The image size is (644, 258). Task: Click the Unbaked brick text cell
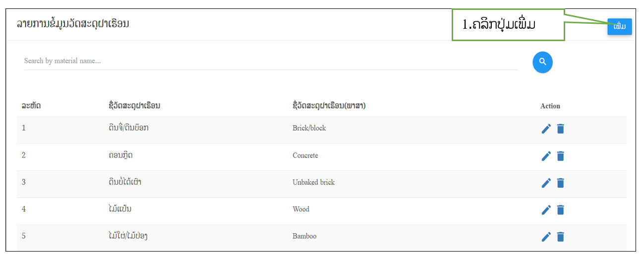click(314, 182)
